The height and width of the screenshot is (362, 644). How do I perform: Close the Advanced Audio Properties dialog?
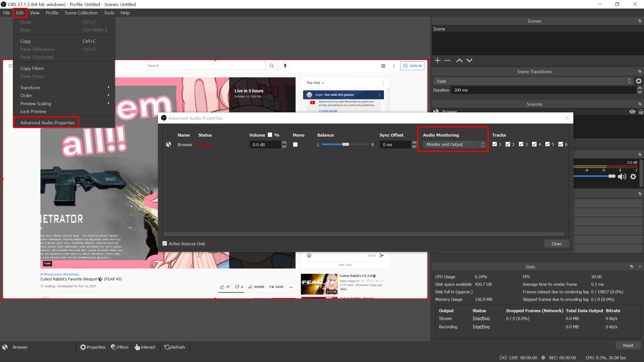(567, 118)
